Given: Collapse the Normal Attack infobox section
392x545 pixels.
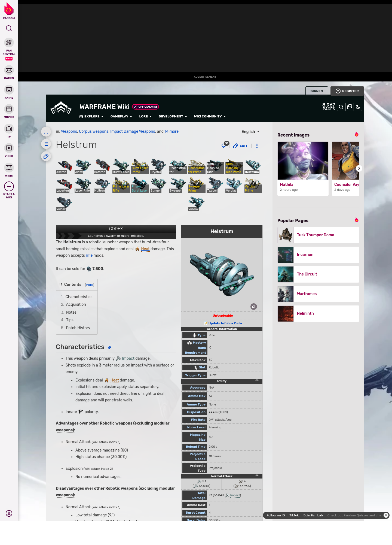Looking at the screenshot, I should (257, 476).
